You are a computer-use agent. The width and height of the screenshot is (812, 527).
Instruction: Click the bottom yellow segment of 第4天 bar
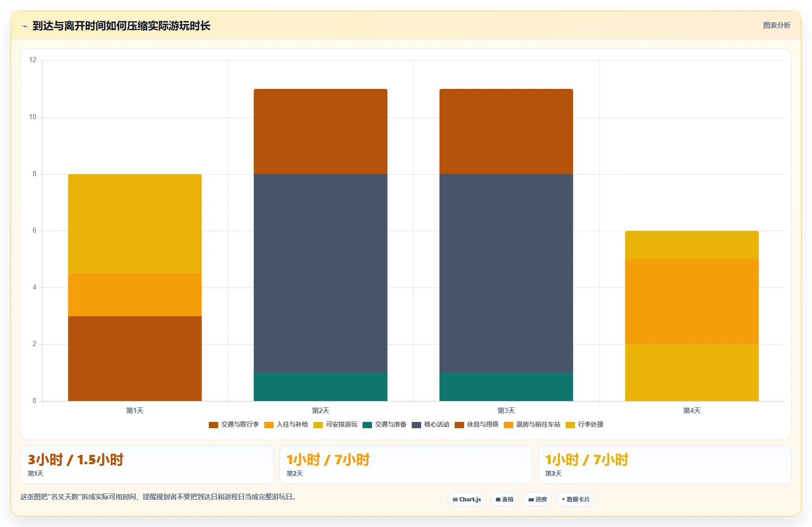[x=692, y=373]
